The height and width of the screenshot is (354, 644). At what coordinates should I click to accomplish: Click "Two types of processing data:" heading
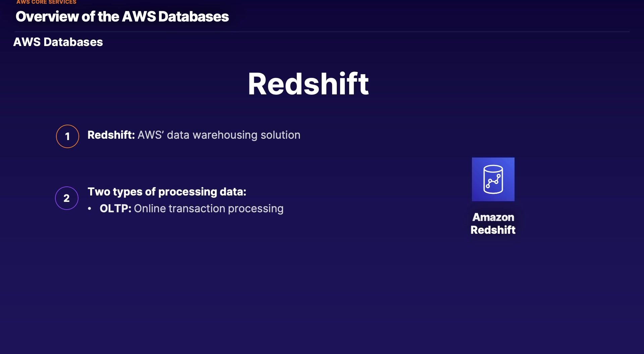click(167, 192)
